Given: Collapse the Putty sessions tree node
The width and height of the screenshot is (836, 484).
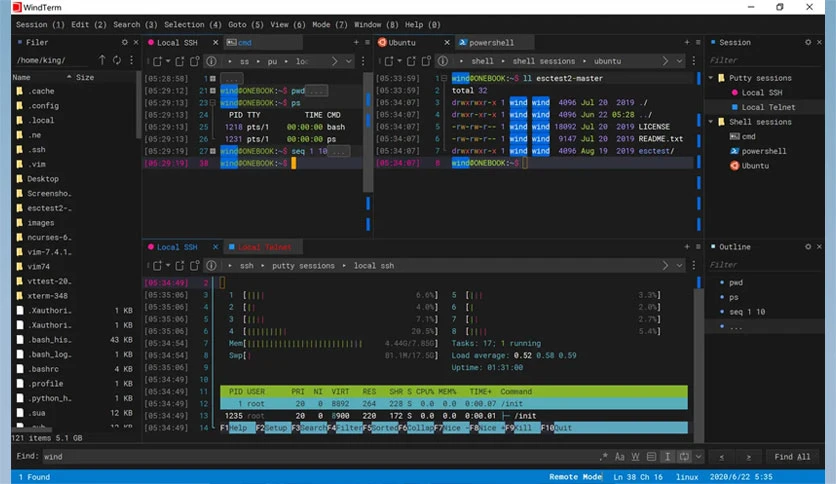Looking at the screenshot, I should pyautogui.click(x=711, y=78).
